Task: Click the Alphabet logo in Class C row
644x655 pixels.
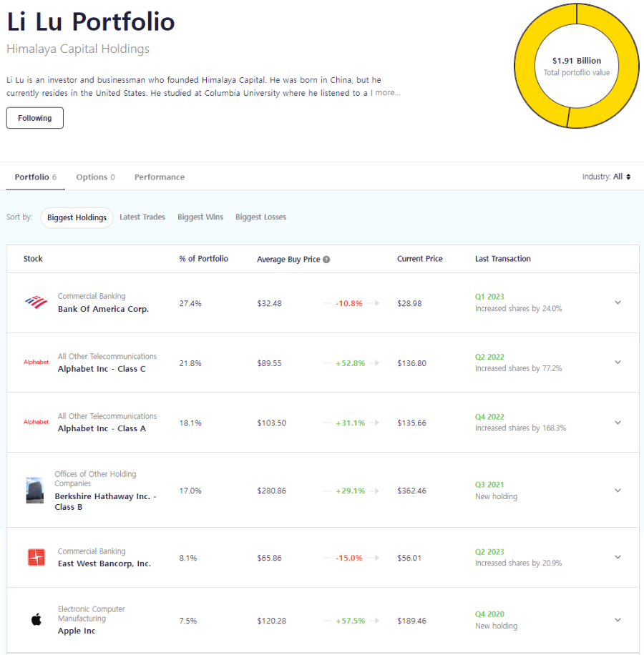Action: tap(36, 362)
